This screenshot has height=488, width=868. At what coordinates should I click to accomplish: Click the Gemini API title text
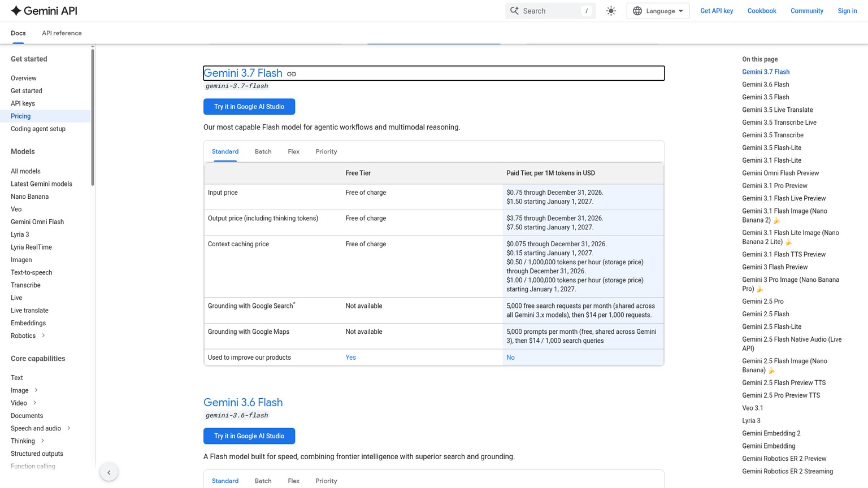50,11
